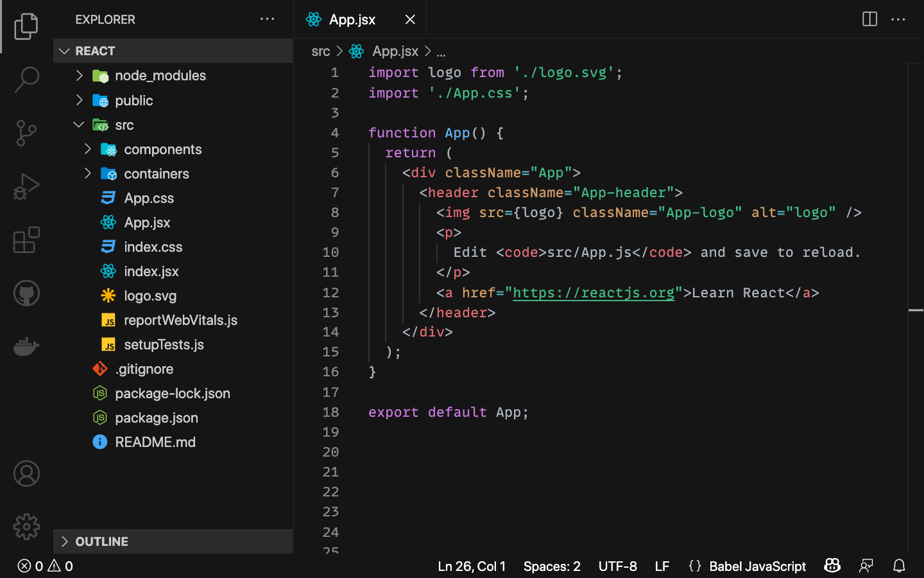
Task: Click Spaces: 2 to change indentation
Action: click(551, 566)
